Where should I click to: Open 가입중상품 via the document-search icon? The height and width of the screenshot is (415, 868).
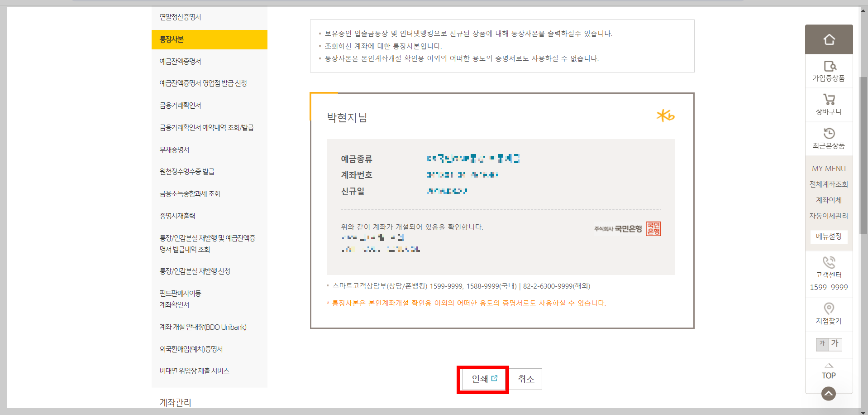tap(829, 67)
